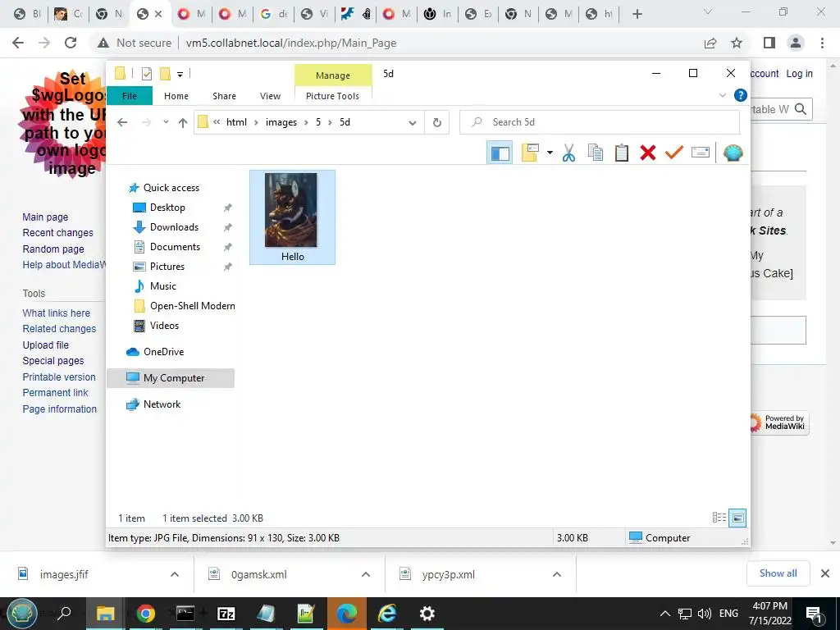The image size is (840, 630).
Task: Open a new Chrome tab
Action: click(637, 15)
